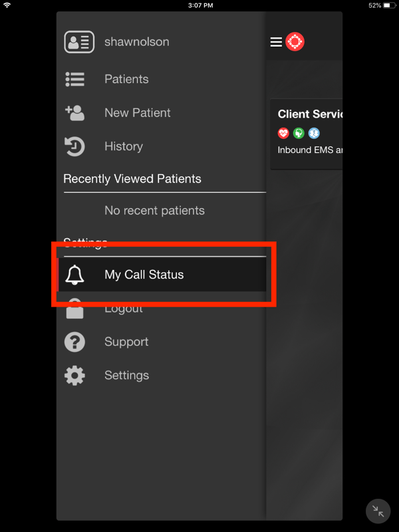The width and height of the screenshot is (399, 532).
Task: Open the Client Services card
Action: 307,134
